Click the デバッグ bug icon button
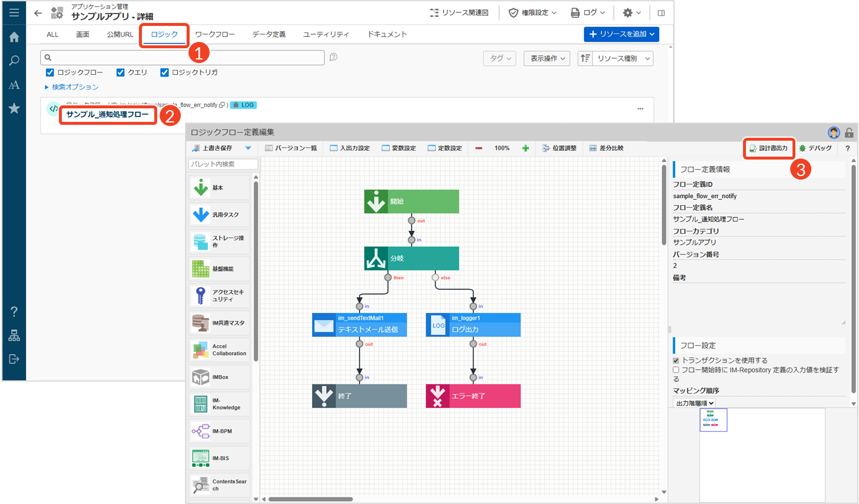Screen dimensions: 859x504 815,148
